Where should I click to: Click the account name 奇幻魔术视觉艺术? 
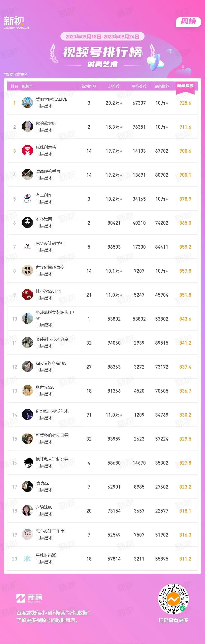coord(52,411)
